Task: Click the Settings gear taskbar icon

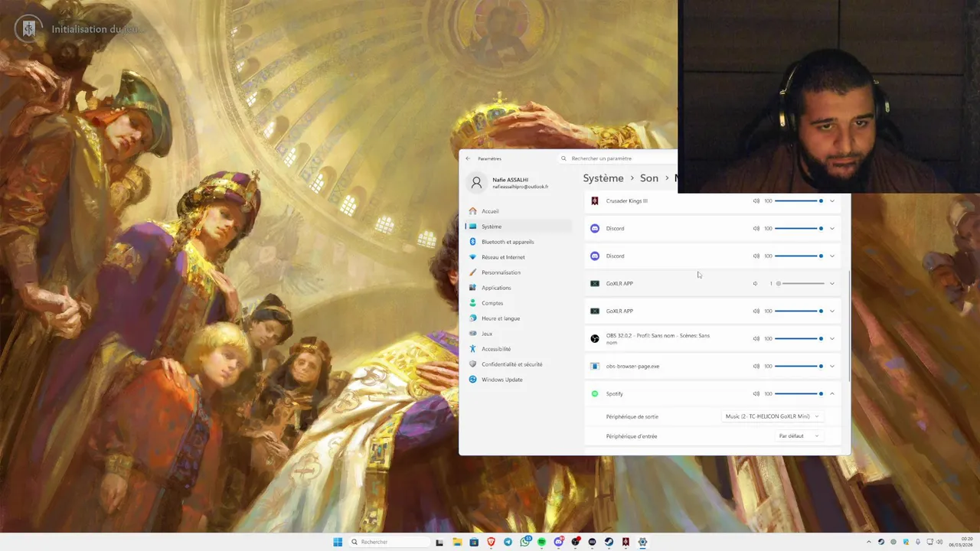Action: click(642, 542)
